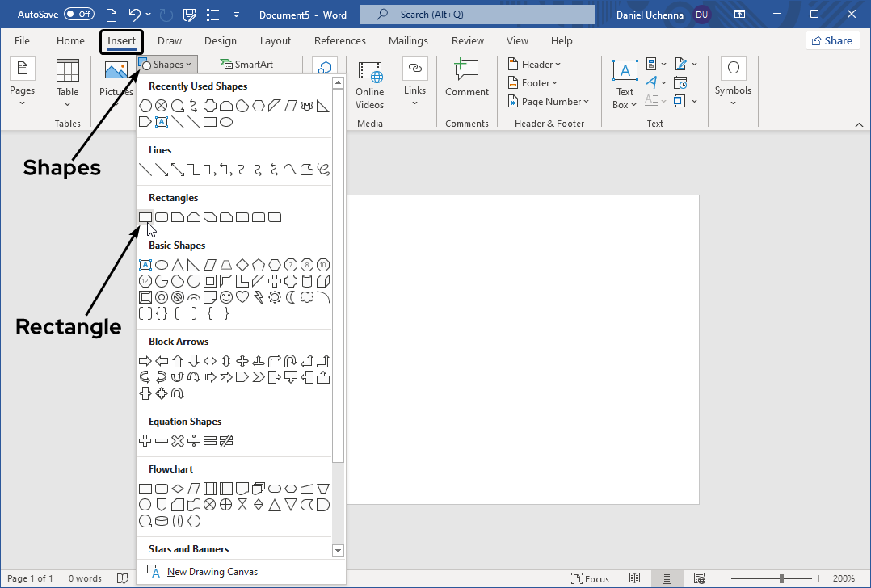This screenshot has width=871, height=588.
Task: Click the zoom slider handle
Action: click(781, 578)
